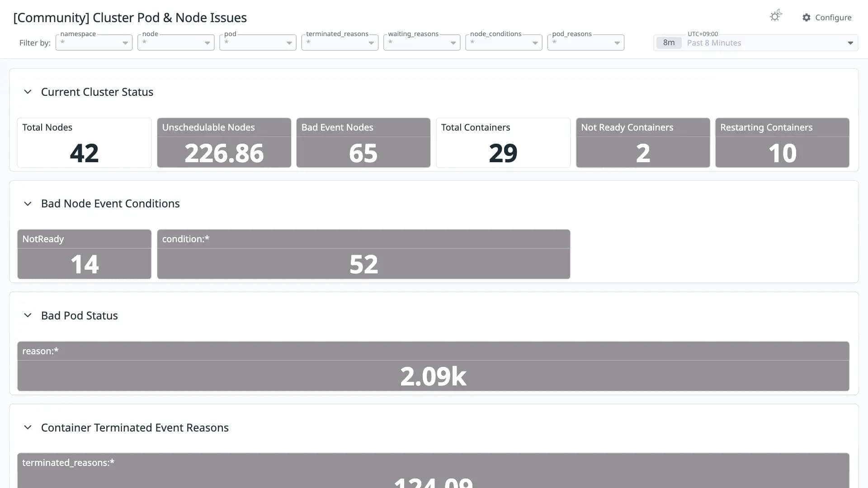The height and width of the screenshot is (488, 868).
Task: Click the dashboard title text
Action: (x=130, y=18)
